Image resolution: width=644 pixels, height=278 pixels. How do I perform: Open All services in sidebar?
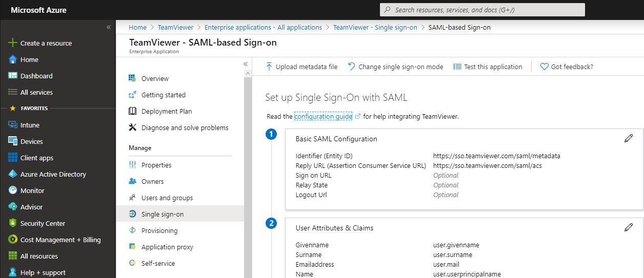click(36, 92)
